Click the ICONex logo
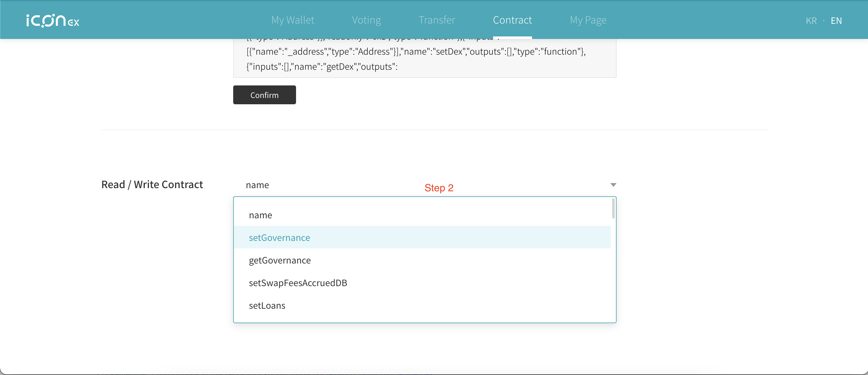 tap(52, 20)
